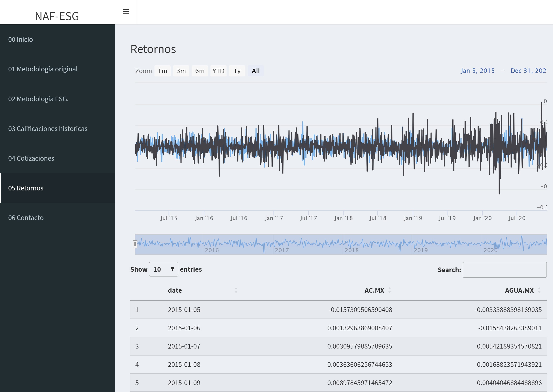
Task: Select the YTD zoom preset
Action: 218,71
